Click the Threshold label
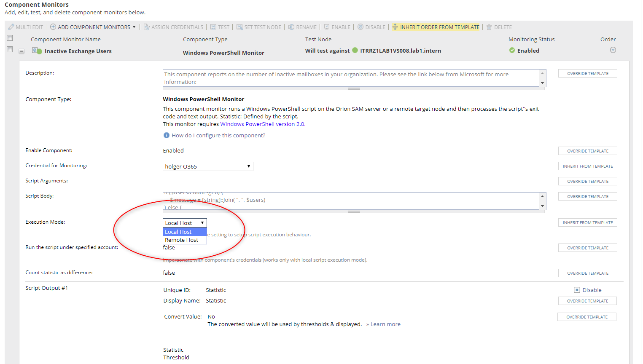 pos(176,357)
